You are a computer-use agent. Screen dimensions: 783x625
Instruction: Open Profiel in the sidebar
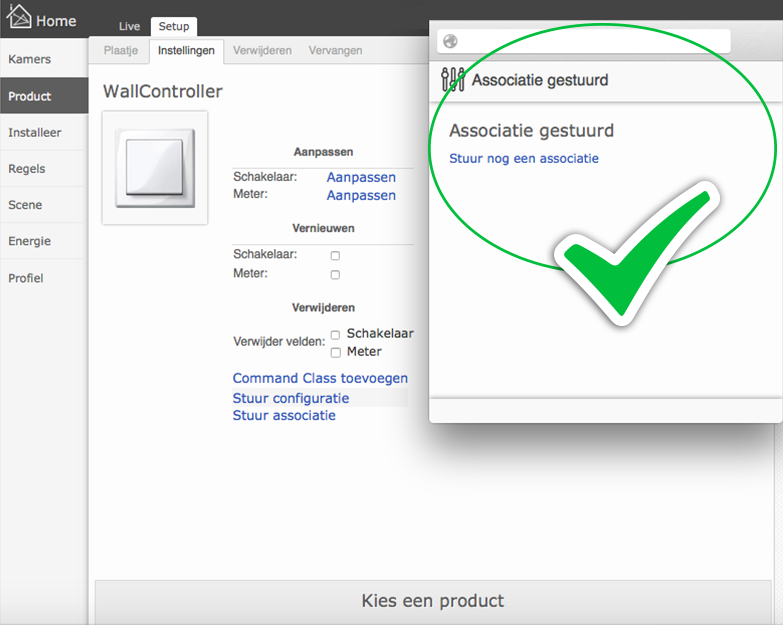[x=44, y=278]
